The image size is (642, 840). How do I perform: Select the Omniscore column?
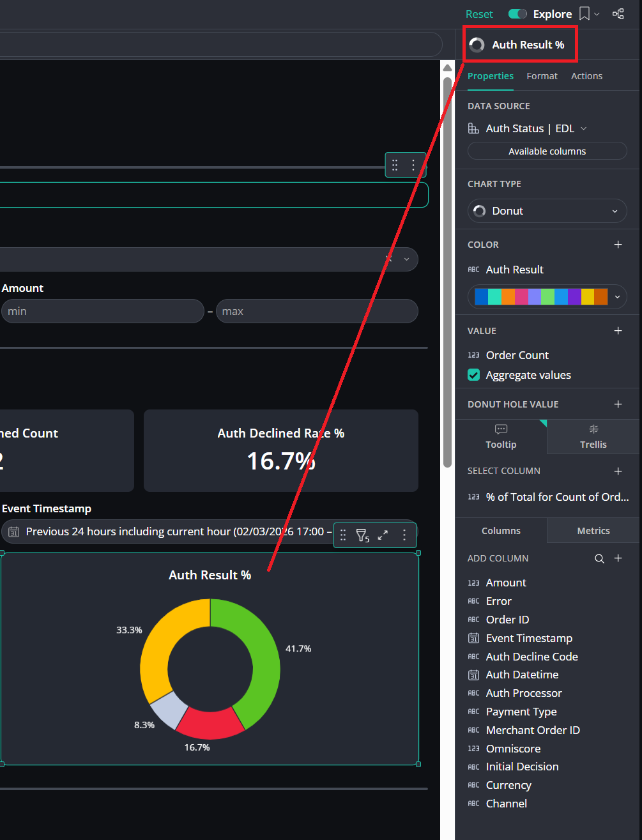click(513, 749)
